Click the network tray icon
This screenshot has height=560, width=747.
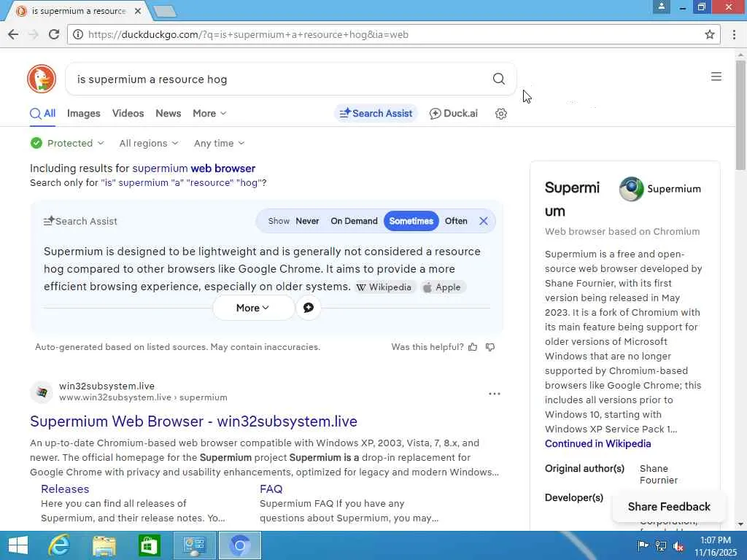[x=661, y=545]
